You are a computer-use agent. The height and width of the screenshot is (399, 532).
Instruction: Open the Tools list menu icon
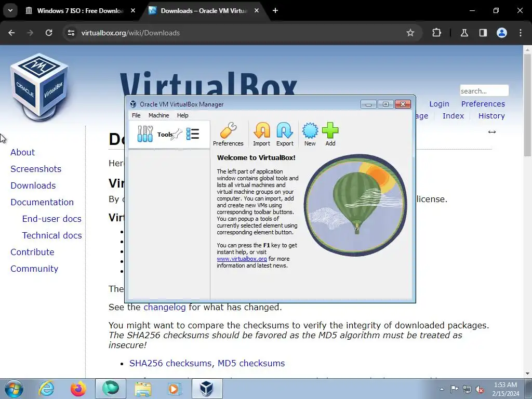193,134
